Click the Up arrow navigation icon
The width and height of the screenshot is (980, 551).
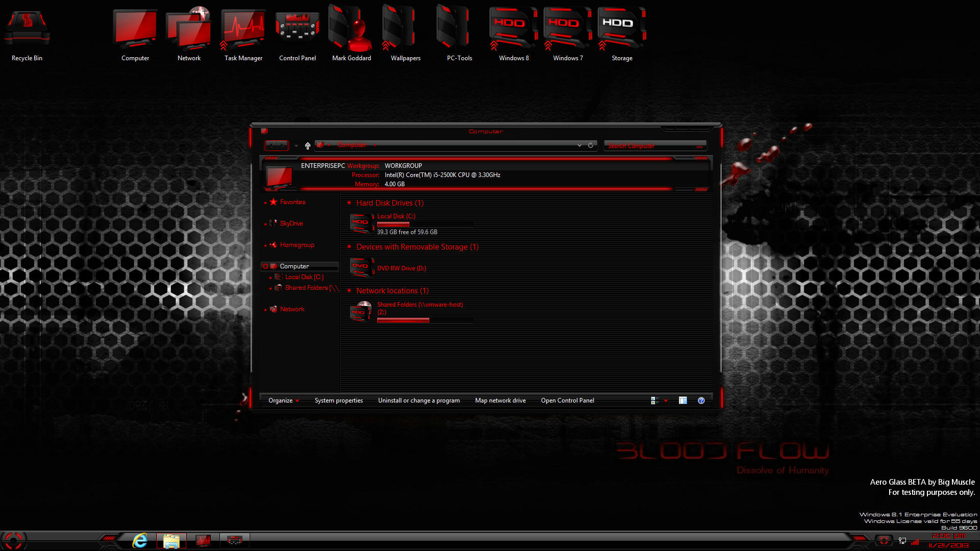[307, 146]
